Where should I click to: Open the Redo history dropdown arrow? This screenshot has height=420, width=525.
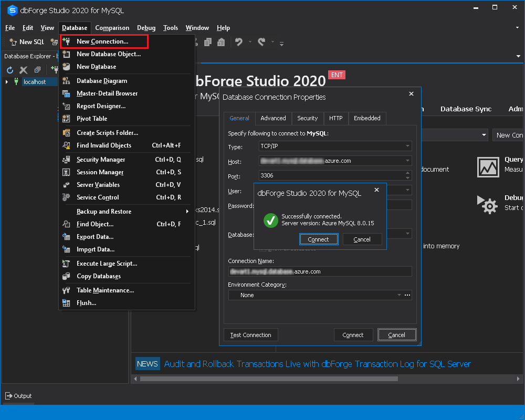click(272, 42)
